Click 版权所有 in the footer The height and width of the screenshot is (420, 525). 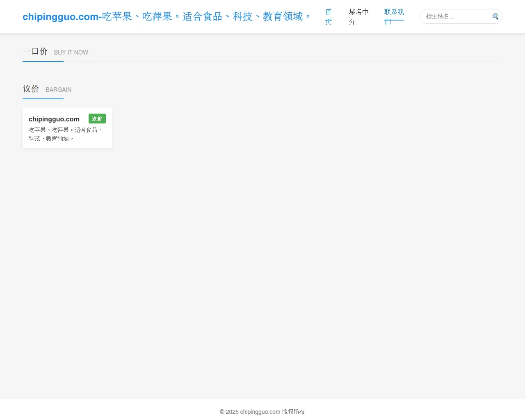point(293,412)
